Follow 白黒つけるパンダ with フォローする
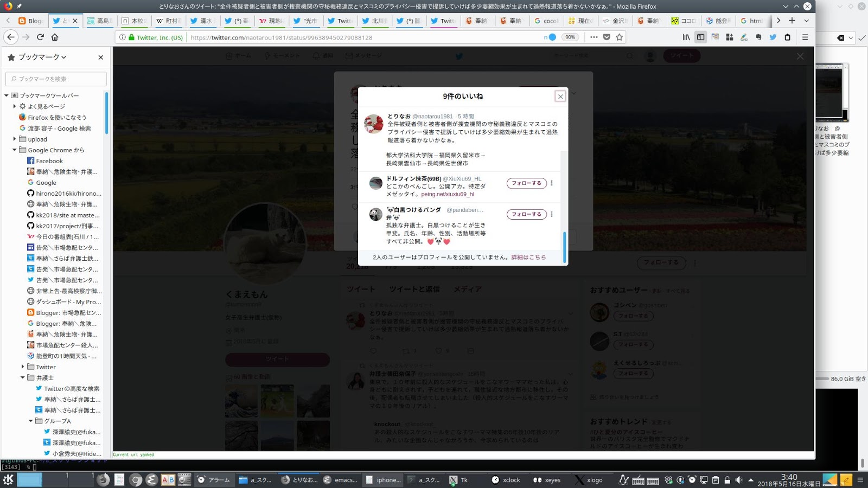This screenshot has height=488, width=868. pos(526,214)
